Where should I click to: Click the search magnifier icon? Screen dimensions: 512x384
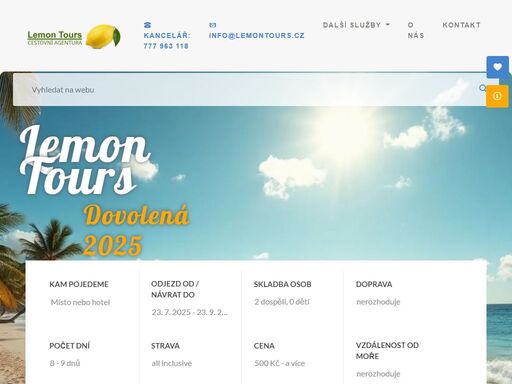pos(482,88)
